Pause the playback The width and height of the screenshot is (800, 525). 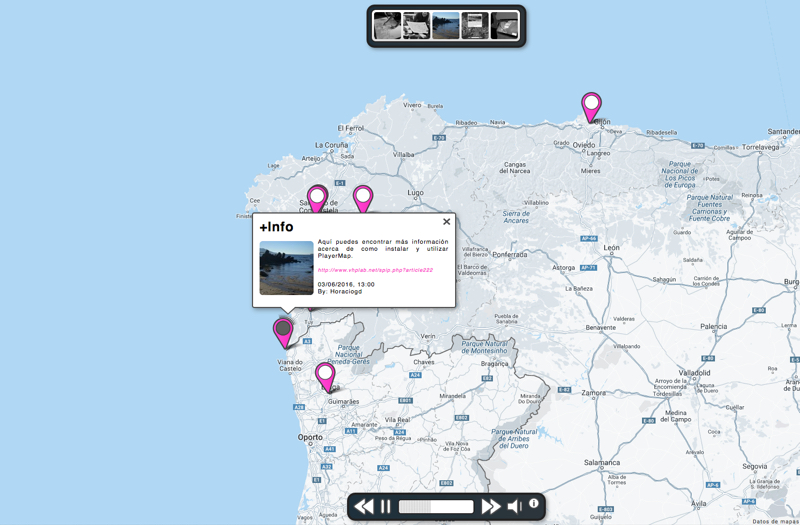386,507
